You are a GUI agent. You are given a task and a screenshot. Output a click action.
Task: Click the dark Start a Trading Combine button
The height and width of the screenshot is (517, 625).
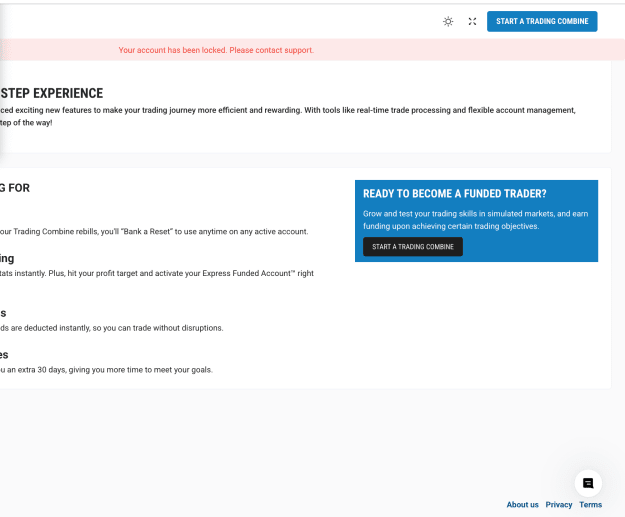pos(413,247)
